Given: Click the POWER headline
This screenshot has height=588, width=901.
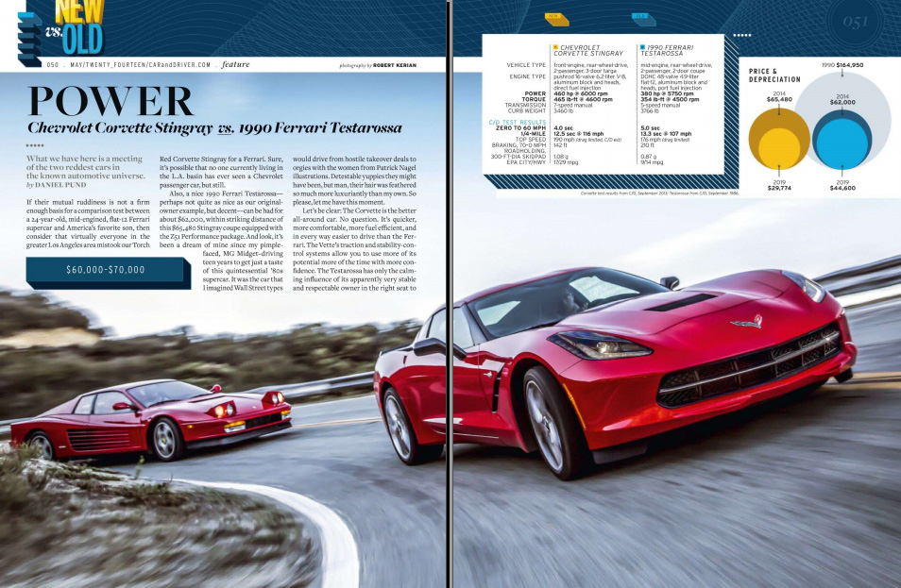Looking at the screenshot, I should click(x=110, y=101).
